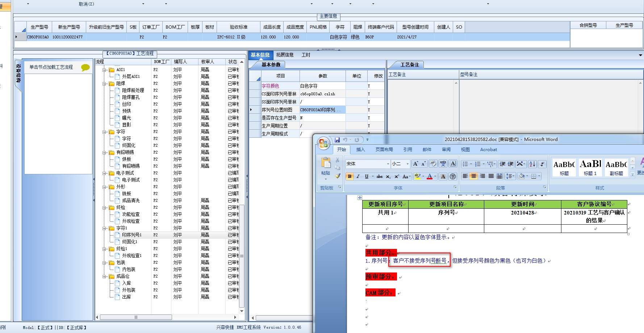This screenshot has height=333, width=644.
Task: Click the Word Office button
Action: pos(323,143)
